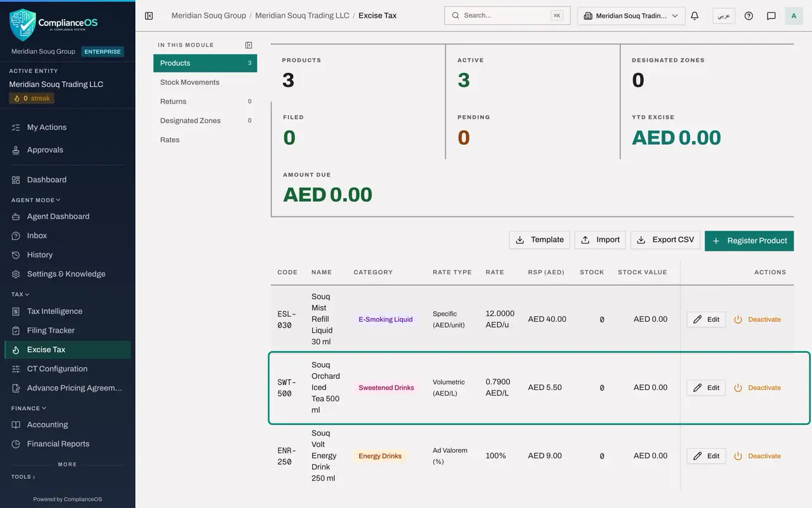Deactivate Souq Volt Energy Drink product

point(757,456)
